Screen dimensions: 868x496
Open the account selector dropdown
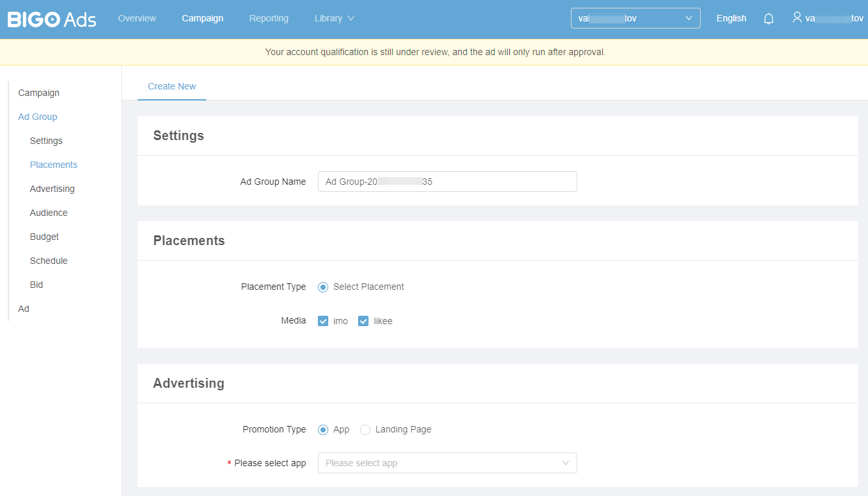point(635,18)
